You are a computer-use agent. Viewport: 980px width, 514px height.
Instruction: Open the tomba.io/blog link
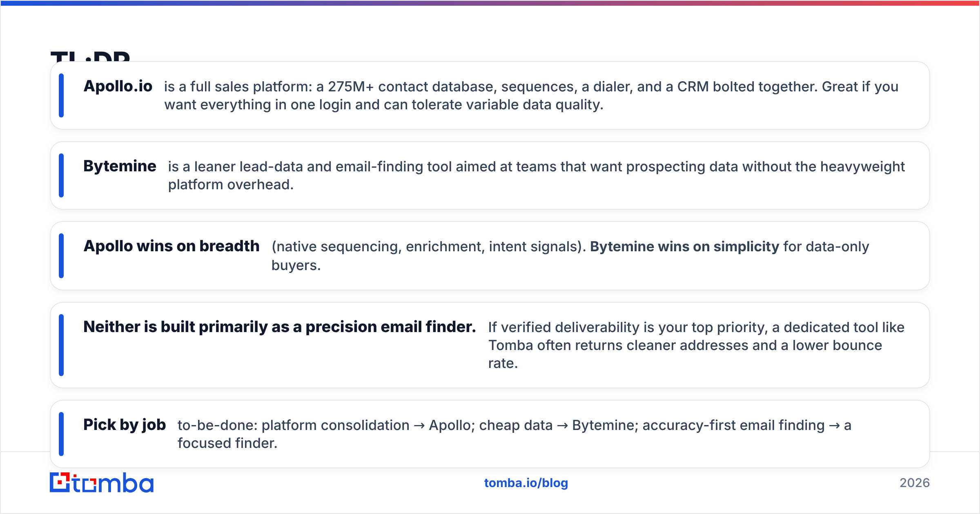coord(526,483)
